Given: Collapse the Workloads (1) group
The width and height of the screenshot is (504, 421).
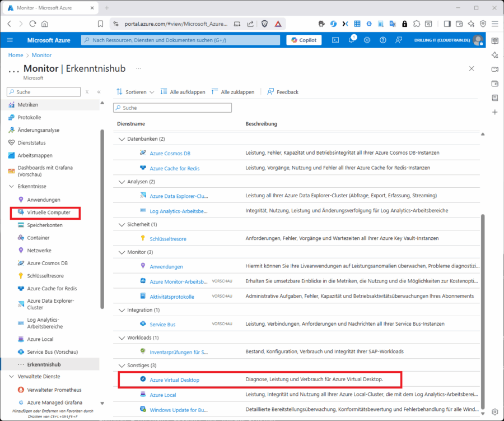Looking at the screenshot, I should pyautogui.click(x=122, y=338).
